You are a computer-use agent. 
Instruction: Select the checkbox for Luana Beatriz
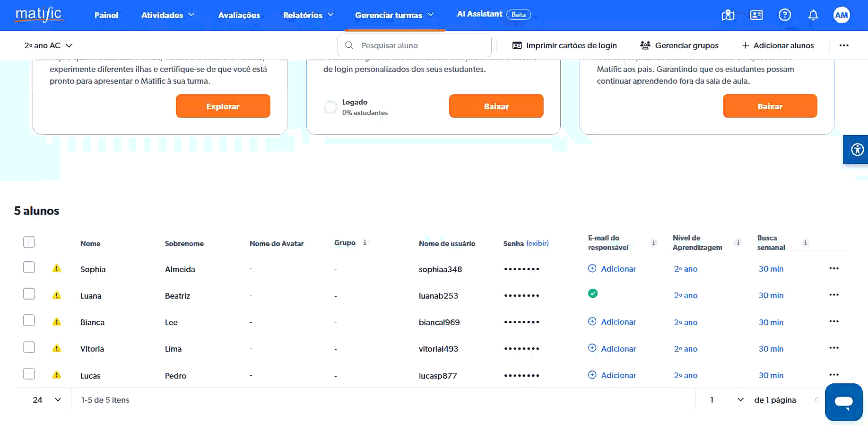click(x=29, y=294)
